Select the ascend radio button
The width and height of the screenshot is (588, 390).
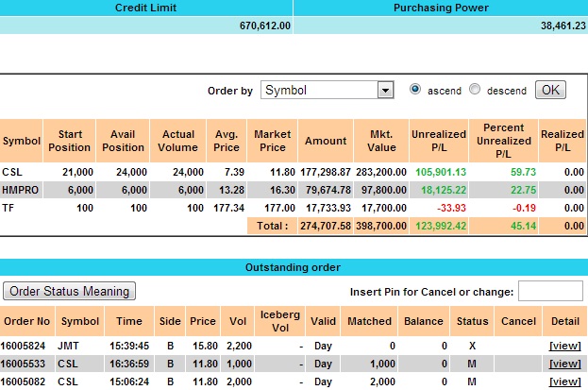pyautogui.click(x=415, y=90)
